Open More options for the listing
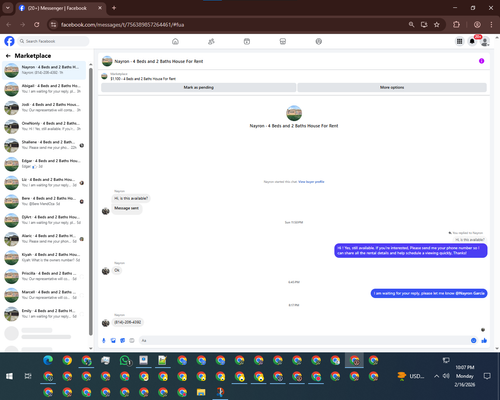Image resolution: width=500 pixels, height=400 pixels. click(392, 87)
